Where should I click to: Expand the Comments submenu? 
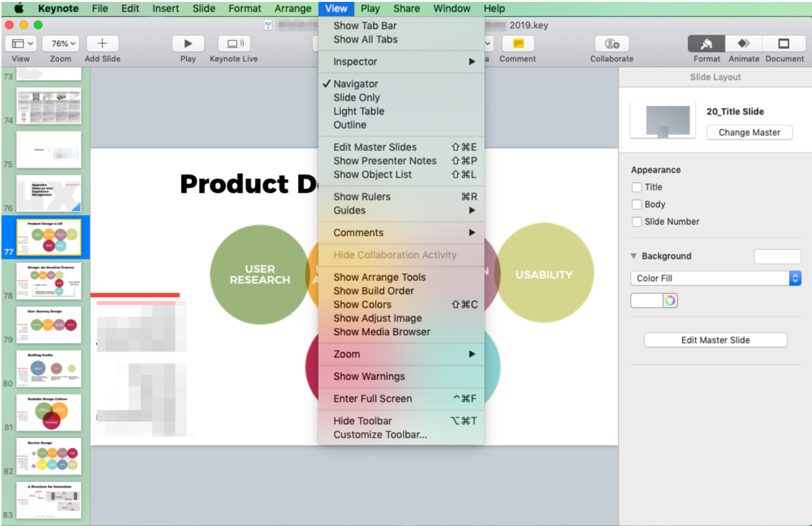401,233
